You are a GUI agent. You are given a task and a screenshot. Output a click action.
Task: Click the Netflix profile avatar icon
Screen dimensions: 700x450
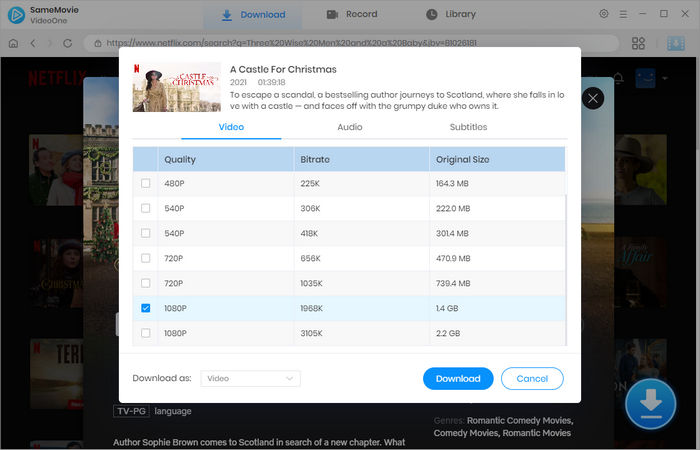click(x=646, y=78)
